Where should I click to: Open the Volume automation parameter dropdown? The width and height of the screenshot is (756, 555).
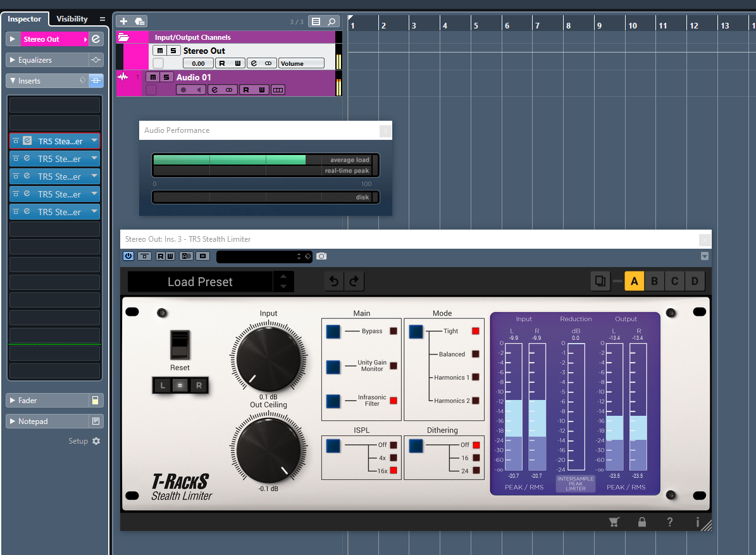point(302,63)
